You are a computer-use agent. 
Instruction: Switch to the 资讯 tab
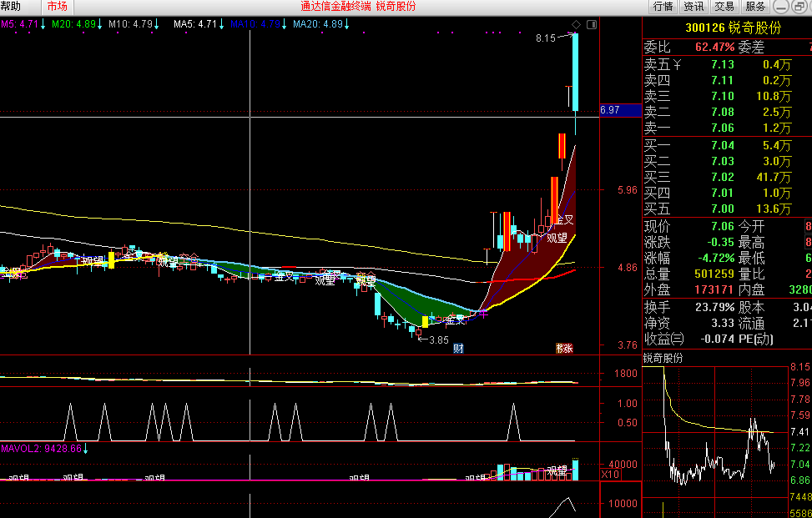pos(693,7)
